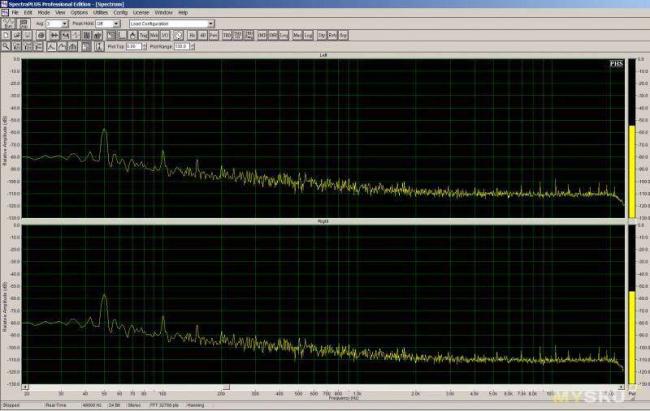Click the Save toolbar icon

27,36
